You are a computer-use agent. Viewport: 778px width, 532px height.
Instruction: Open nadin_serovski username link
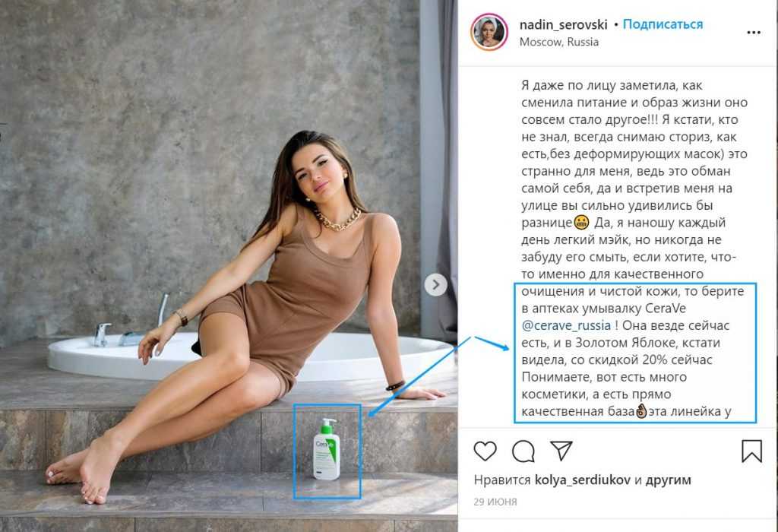563,25
